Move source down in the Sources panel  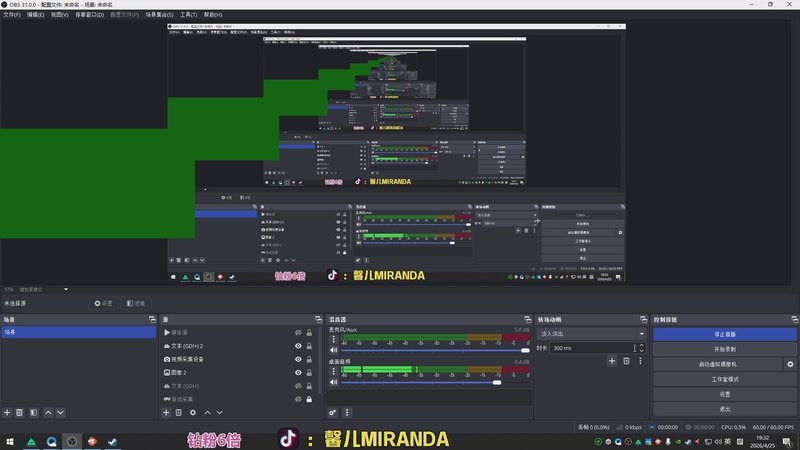pos(219,412)
